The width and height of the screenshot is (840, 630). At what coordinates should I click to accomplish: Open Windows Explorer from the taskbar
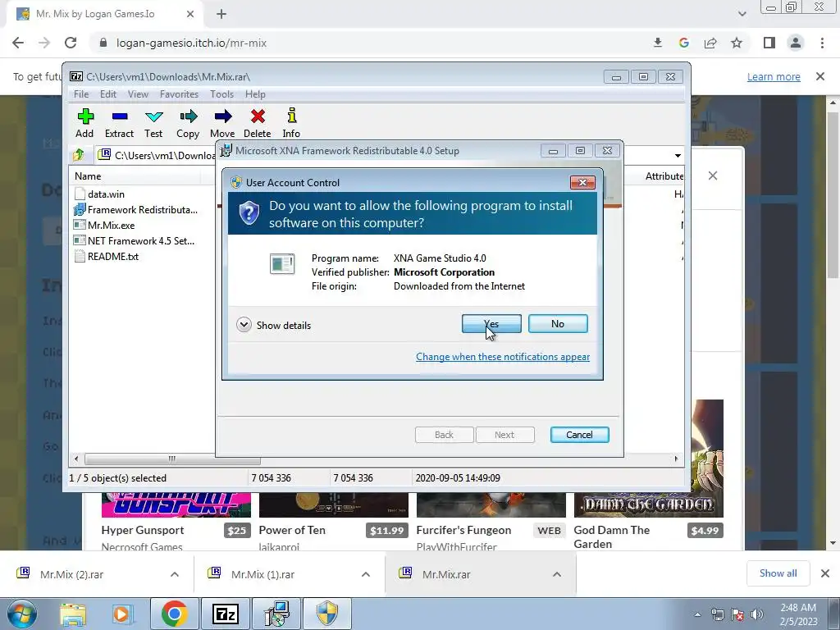[x=73, y=614]
